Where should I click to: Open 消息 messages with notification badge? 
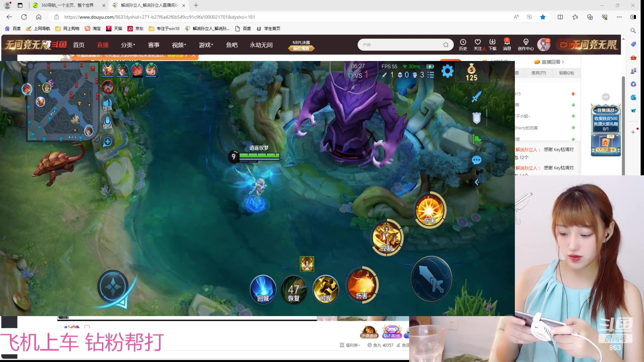[507, 45]
